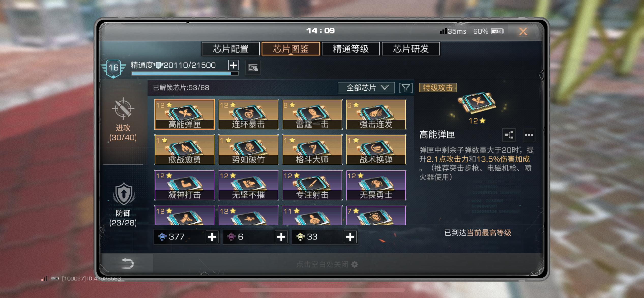Viewport: 644px width, 298px height.
Task: Select the 进攻 attack category icon
Action: (123, 109)
